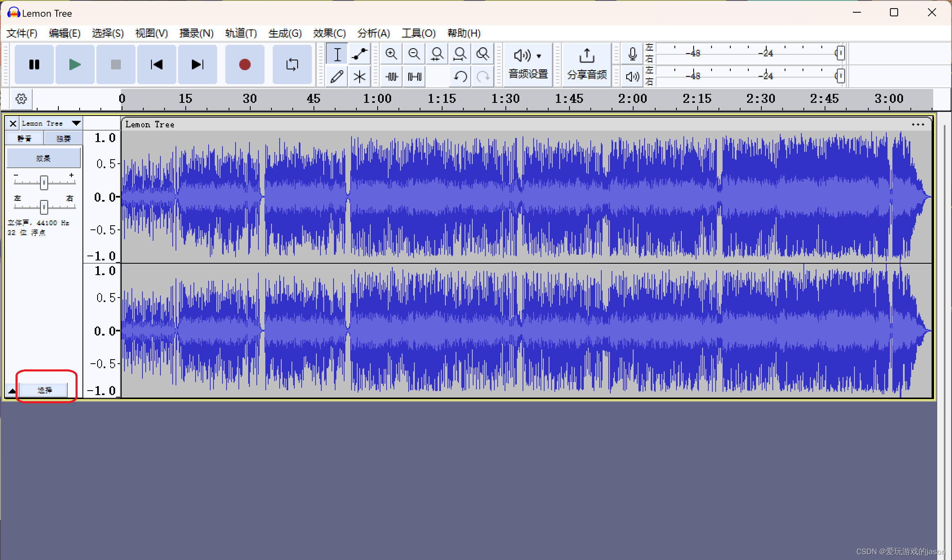Screen dimensions: 952x560
Task: Open the 文件(F) file menu
Action: [x=22, y=33]
